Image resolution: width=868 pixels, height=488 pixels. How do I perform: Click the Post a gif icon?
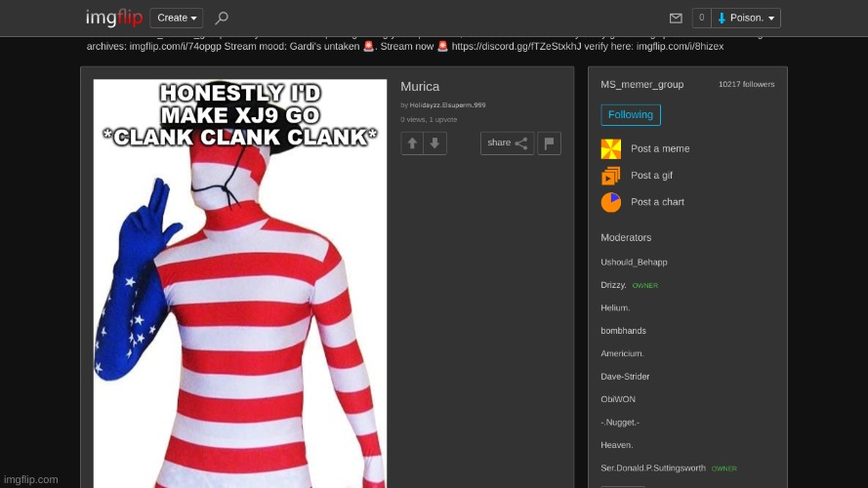611,176
